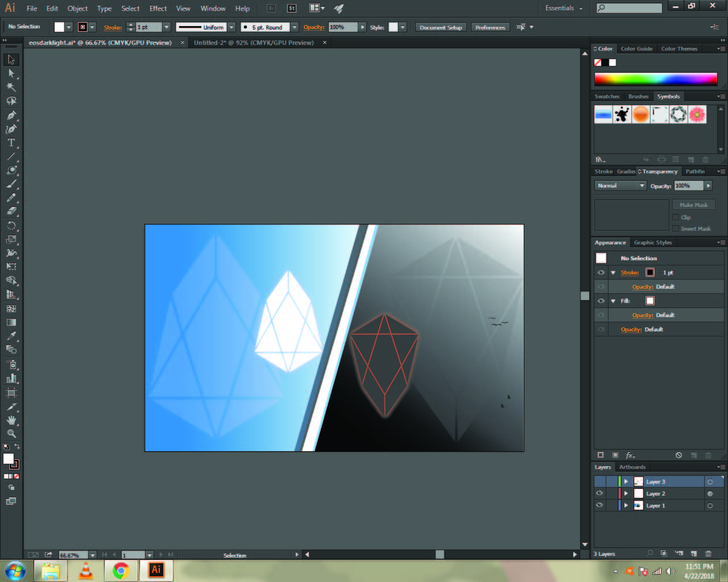This screenshot has width=728, height=582.
Task: Open Google Chrome from the taskbar
Action: (x=121, y=571)
